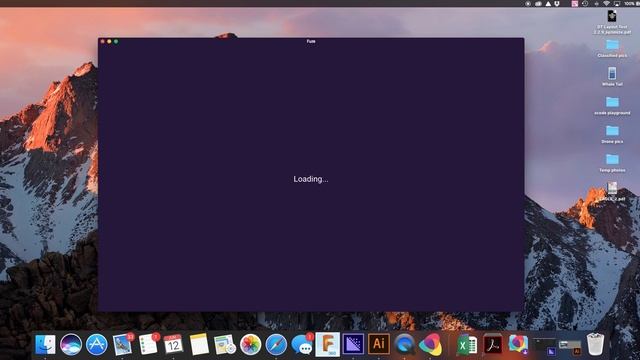Image resolution: width=640 pixels, height=360 pixels.
Task: Click the Fuse window title
Action: [x=311, y=41]
